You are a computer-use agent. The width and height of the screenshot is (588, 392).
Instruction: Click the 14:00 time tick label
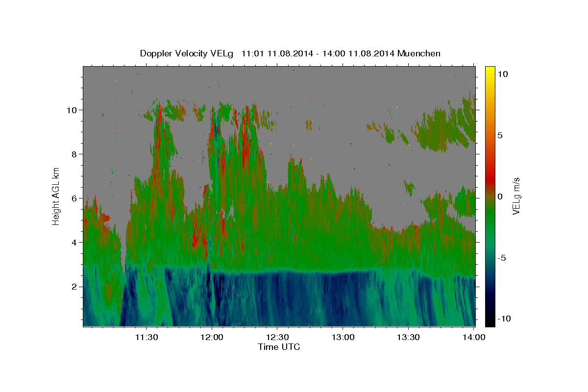pyautogui.click(x=474, y=337)
